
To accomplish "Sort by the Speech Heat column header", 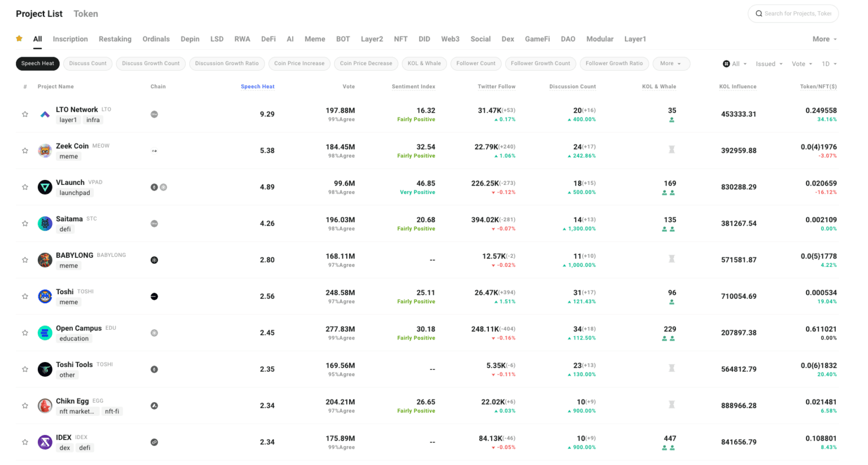I will point(257,87).
